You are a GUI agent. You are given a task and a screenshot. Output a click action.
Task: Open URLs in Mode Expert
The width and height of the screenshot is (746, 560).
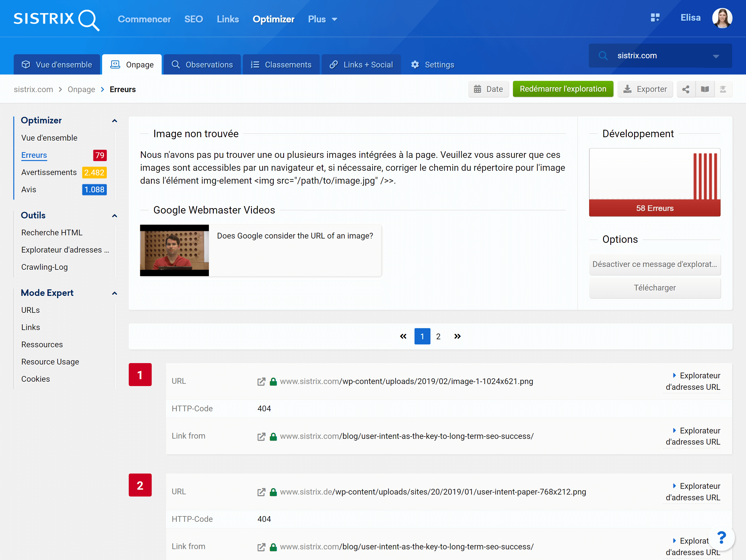click(30, 310)
